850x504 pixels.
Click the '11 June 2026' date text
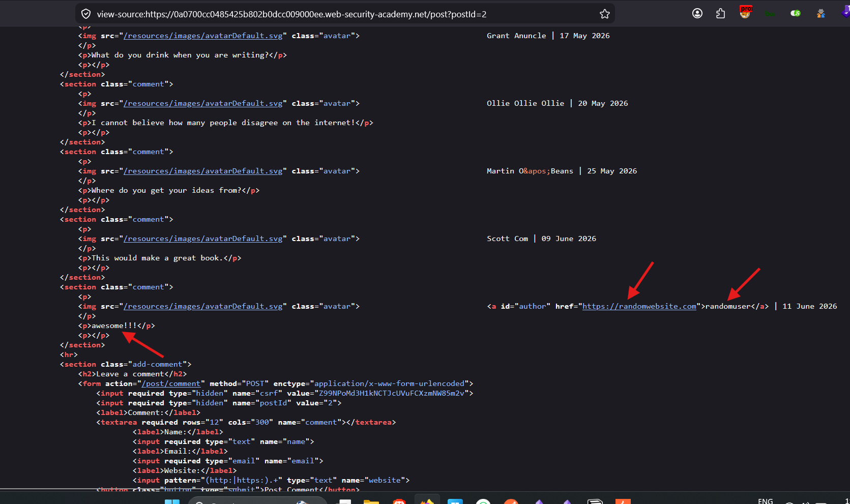point(810,306)
